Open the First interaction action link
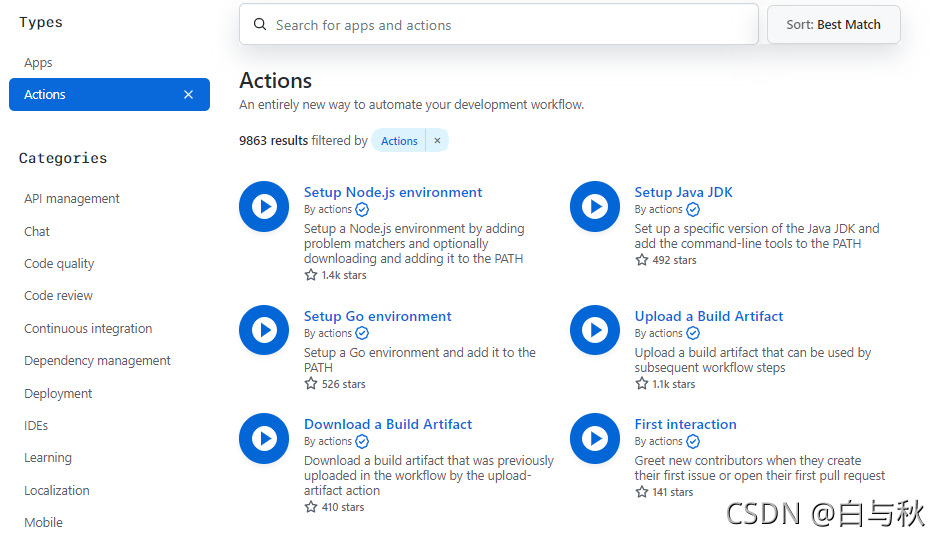Viewport: 940px width, 536px height. click(x=685, y=424)
